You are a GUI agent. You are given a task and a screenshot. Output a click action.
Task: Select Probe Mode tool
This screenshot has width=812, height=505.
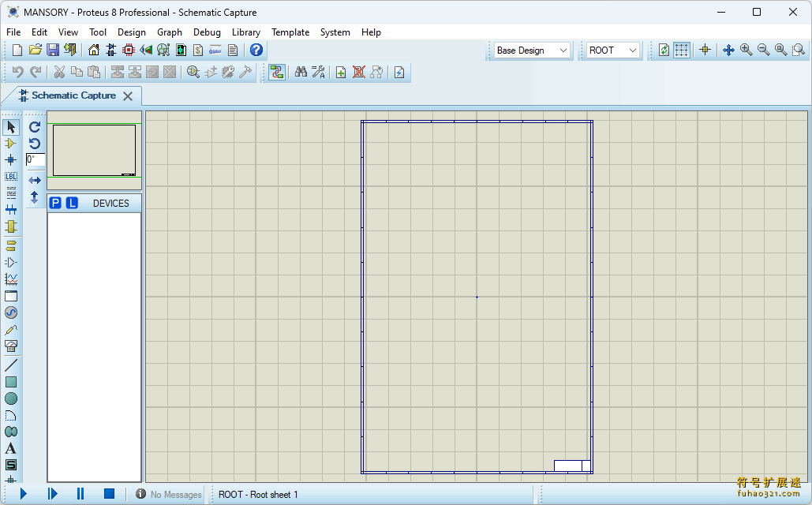pyautogui.click(x=11, y=329)
